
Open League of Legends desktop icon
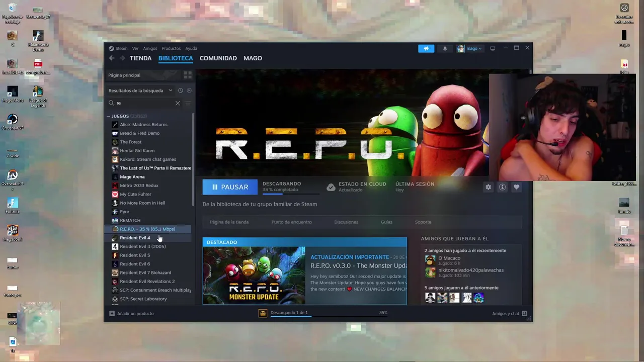(x=38, y=97)
